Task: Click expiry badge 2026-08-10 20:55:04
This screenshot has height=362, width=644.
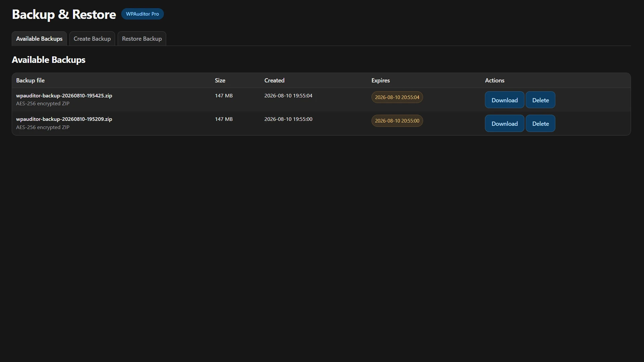Action: point(397,97)
